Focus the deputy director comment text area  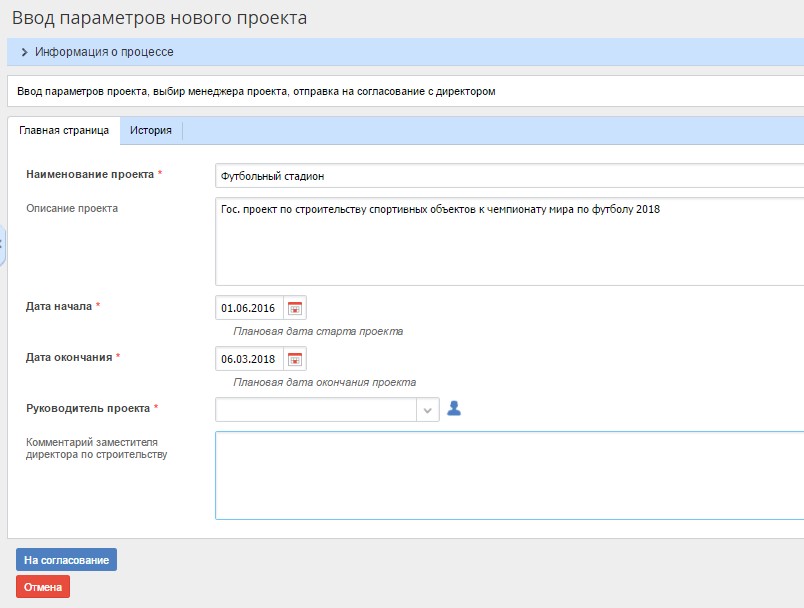coord(508,475)
